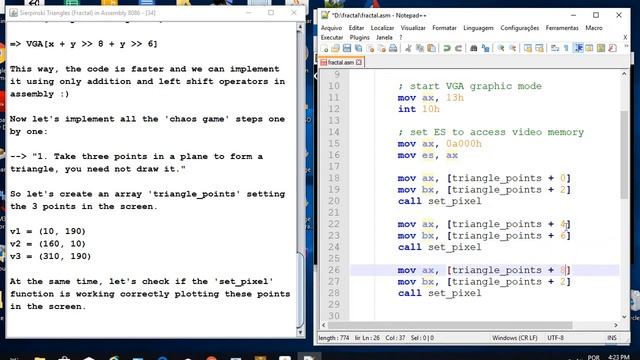640x360 pixels.
Task: Click the Close All toolbar icon
Action: pyautogui.click(x=382, y=48)
